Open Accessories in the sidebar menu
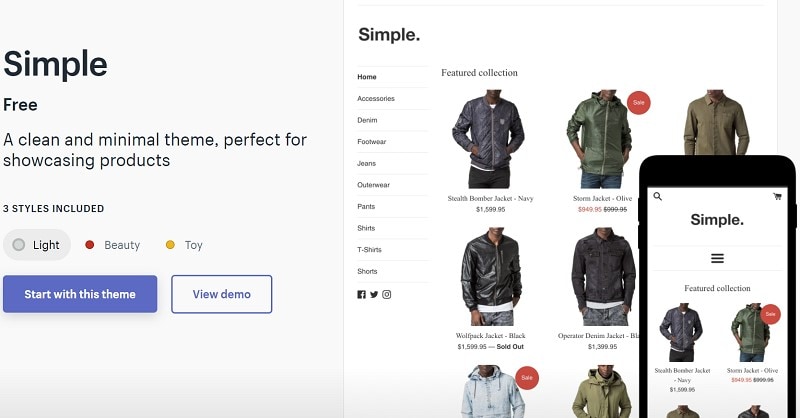800x418 pixels. pos(376,99)
